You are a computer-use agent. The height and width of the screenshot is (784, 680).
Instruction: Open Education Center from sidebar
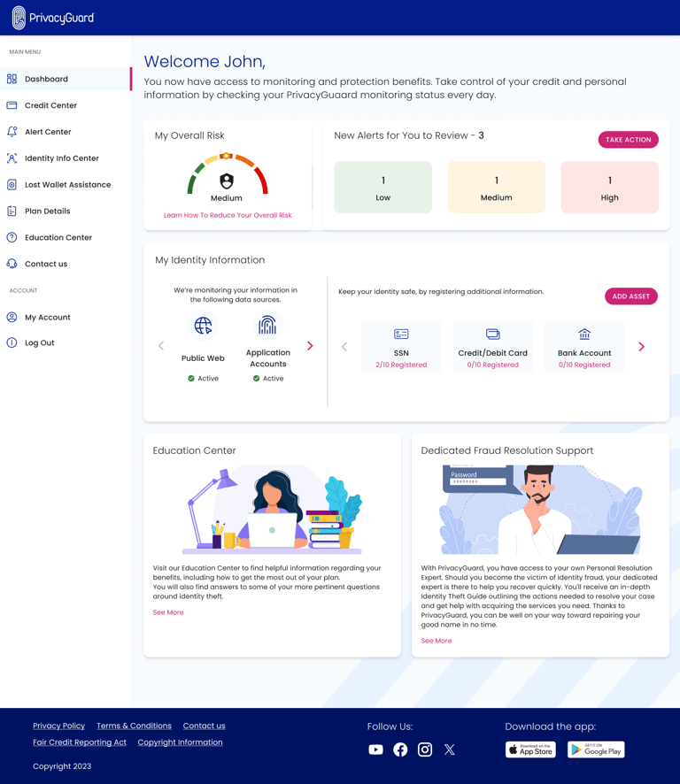pos(66,237)
